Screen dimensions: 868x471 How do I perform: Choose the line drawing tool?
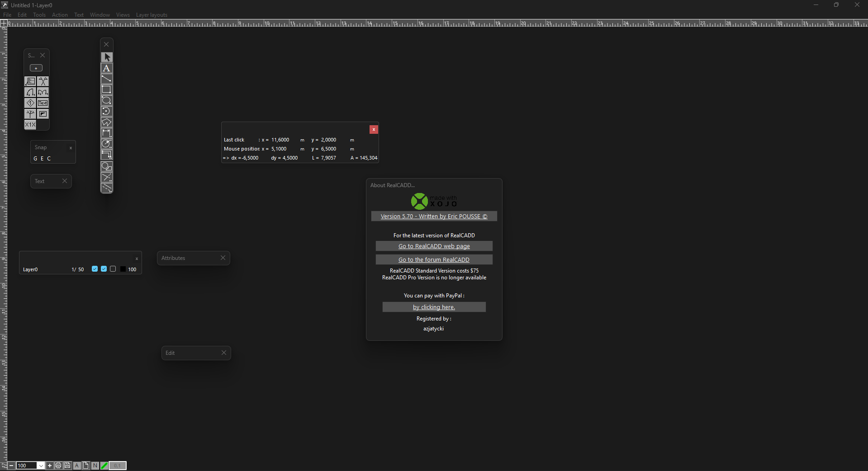pos(106,79)
